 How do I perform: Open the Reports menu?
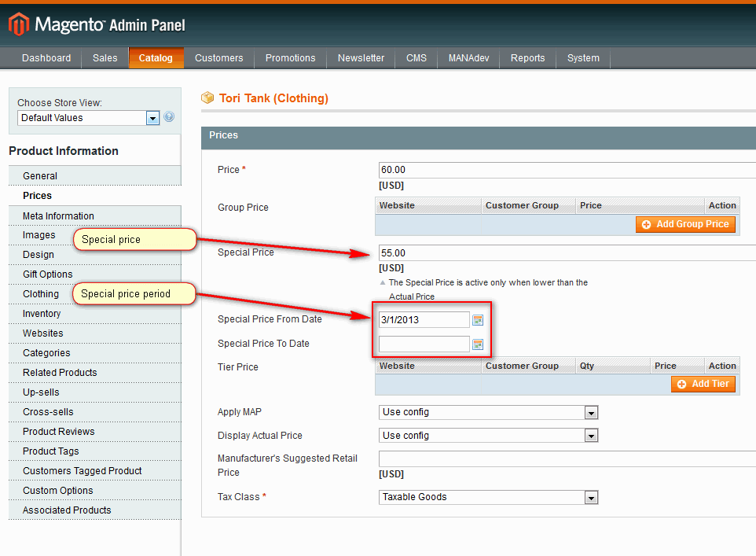528,58
